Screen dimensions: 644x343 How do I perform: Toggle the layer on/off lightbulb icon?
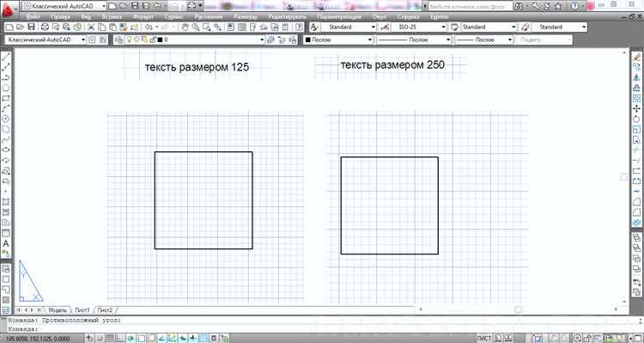coord(129,40)
